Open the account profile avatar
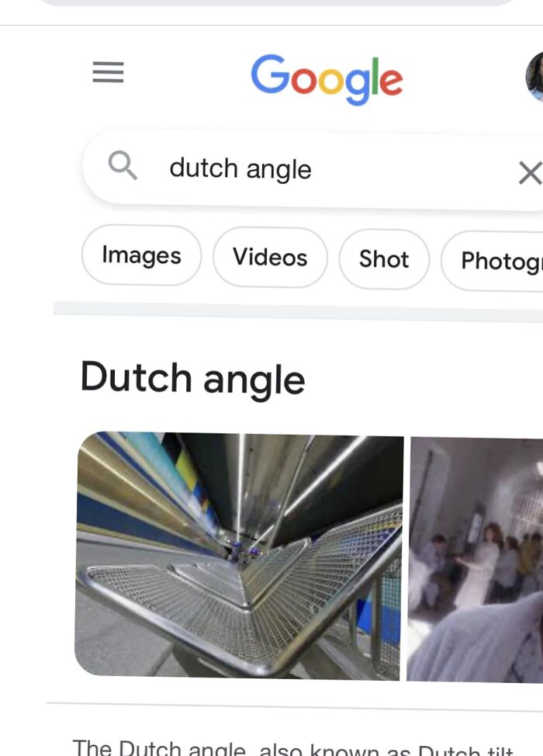 [x=534, y=77]
